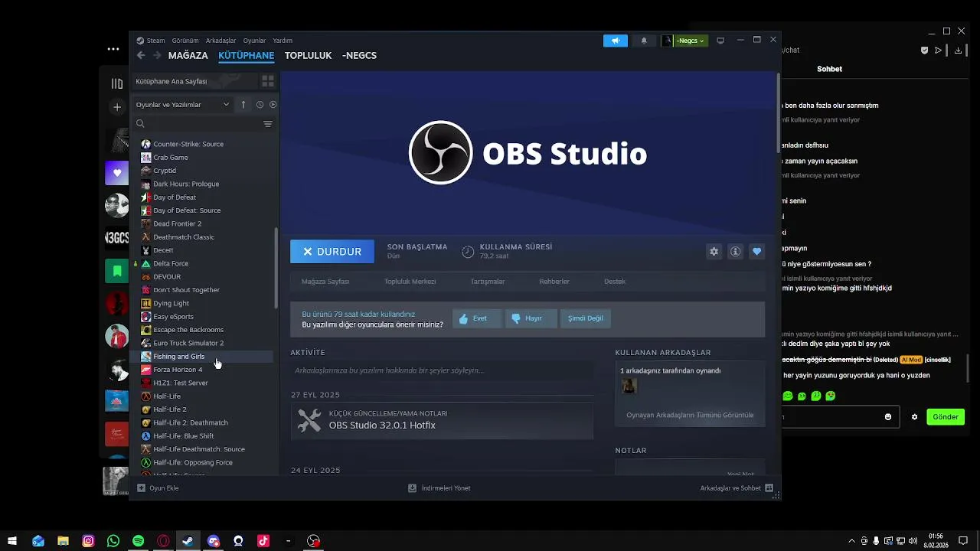Click the library search magnifier icon

point(140,123)
